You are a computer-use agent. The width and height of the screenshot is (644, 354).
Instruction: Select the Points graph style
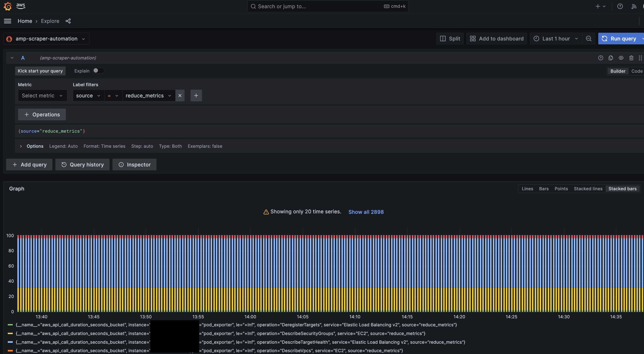coord(561,189)
